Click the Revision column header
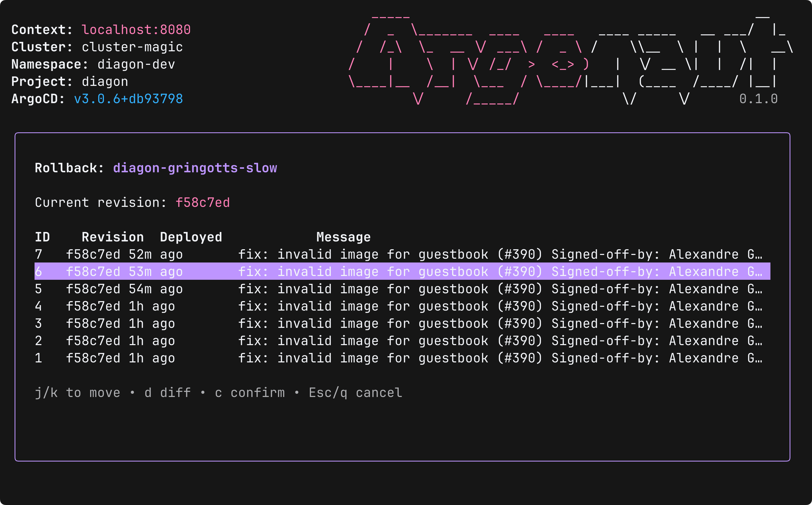The height and width of the screenshot is (505, 812). 113,237
